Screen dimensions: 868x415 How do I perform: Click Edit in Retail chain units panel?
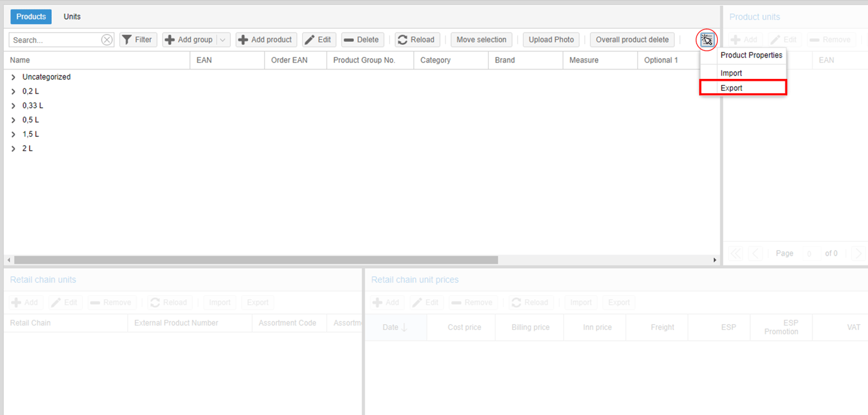click(x=66, y=303)
